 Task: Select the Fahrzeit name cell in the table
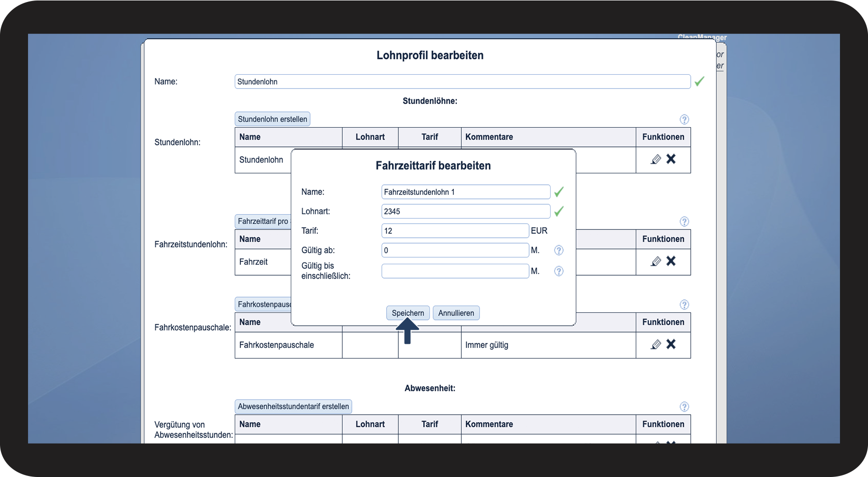[263, 262]
